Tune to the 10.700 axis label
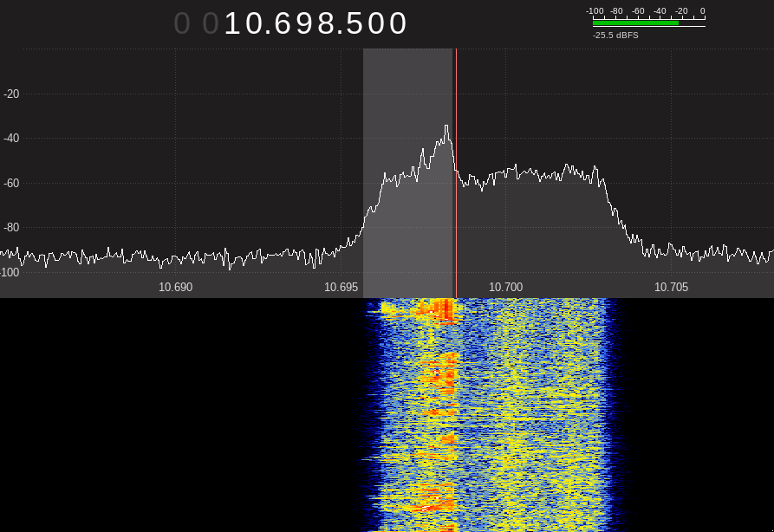774x532 pixels. click(x=506, y=287)
